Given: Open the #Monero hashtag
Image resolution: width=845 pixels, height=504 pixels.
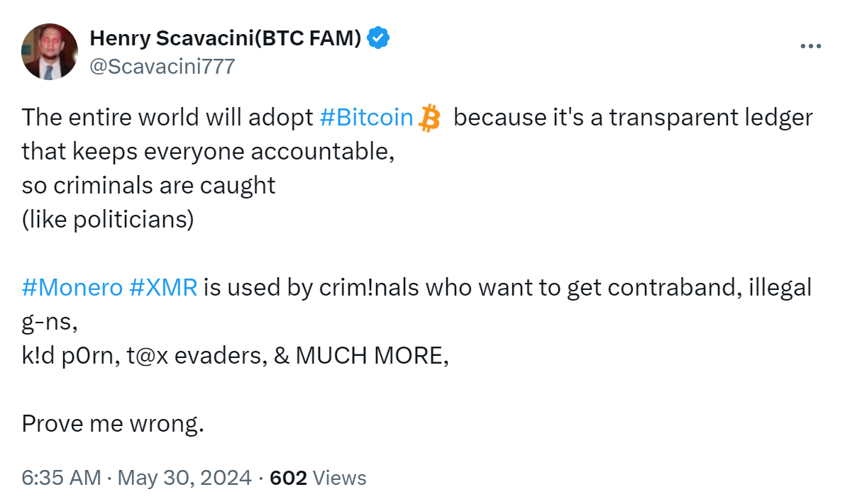Looking at the screenshot, I should pos(72,289).
